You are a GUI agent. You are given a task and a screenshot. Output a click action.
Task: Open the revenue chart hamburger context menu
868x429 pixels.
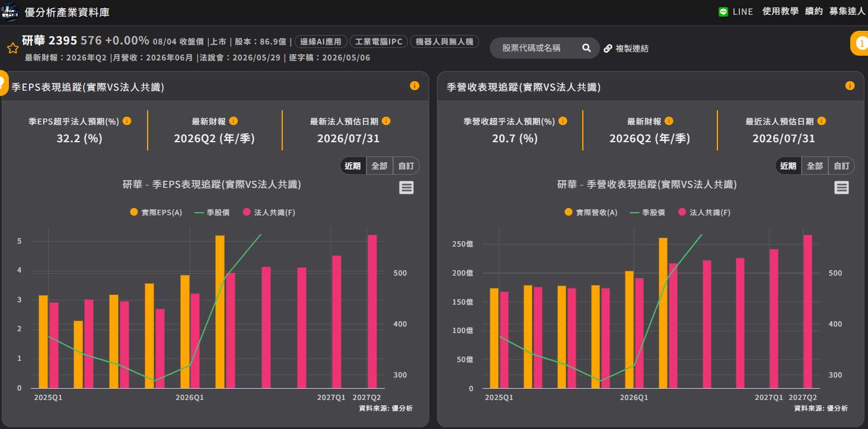pos(841,188)
